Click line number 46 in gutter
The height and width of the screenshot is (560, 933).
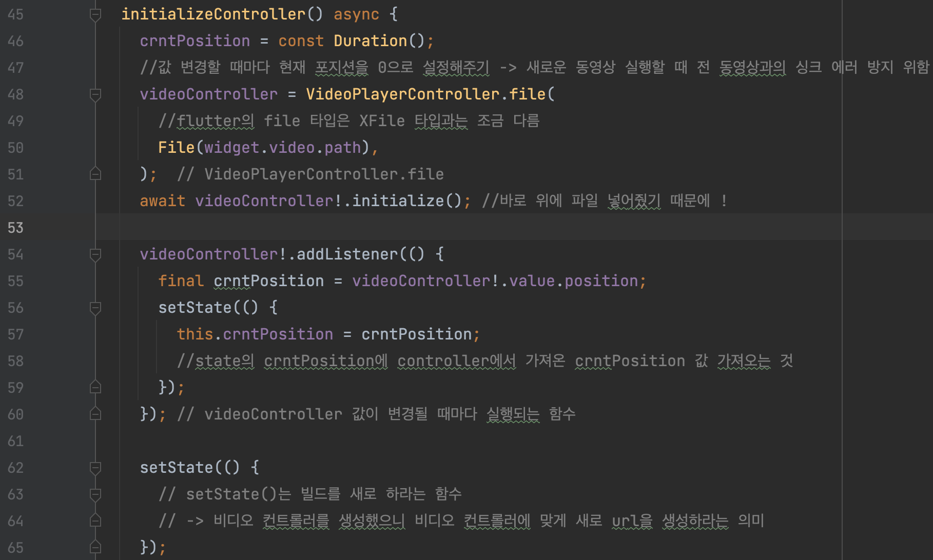[15, 41]
